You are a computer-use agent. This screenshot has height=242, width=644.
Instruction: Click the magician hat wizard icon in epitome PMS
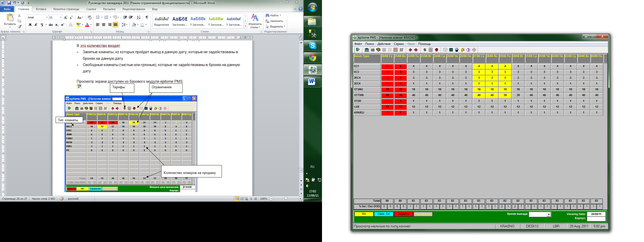pyautogui.click(x=457, y=50)
